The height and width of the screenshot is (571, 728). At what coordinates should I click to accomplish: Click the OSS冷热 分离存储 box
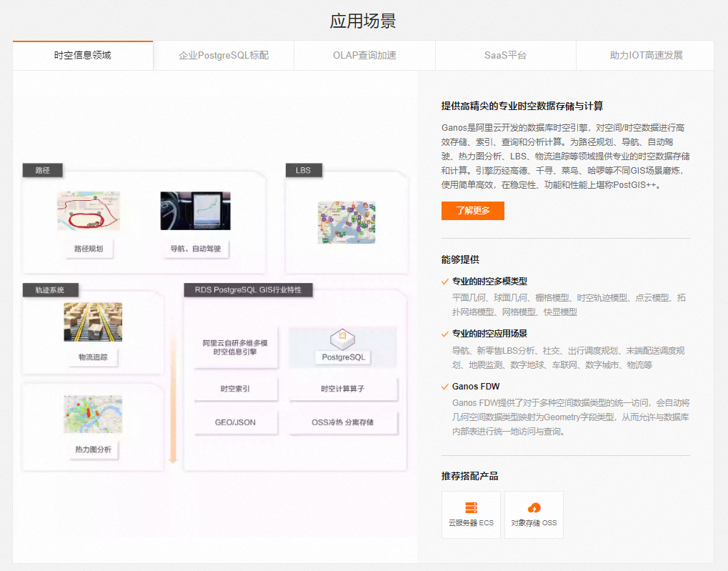[x=343, y=422]
